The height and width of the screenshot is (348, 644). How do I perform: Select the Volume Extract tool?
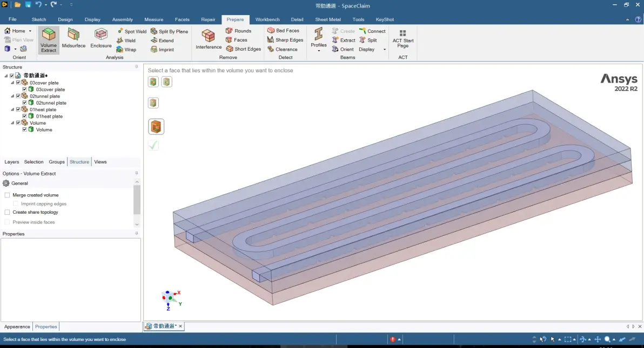(x=49, y=40)
